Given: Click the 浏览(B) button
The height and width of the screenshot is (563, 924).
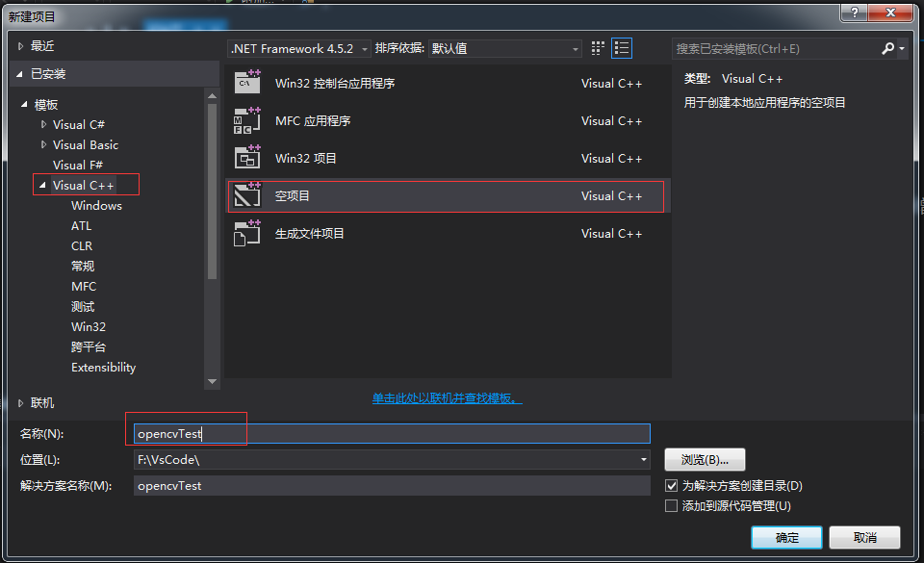Looking at the screenshot, I should pyautogui.click(x=705, y=459).
